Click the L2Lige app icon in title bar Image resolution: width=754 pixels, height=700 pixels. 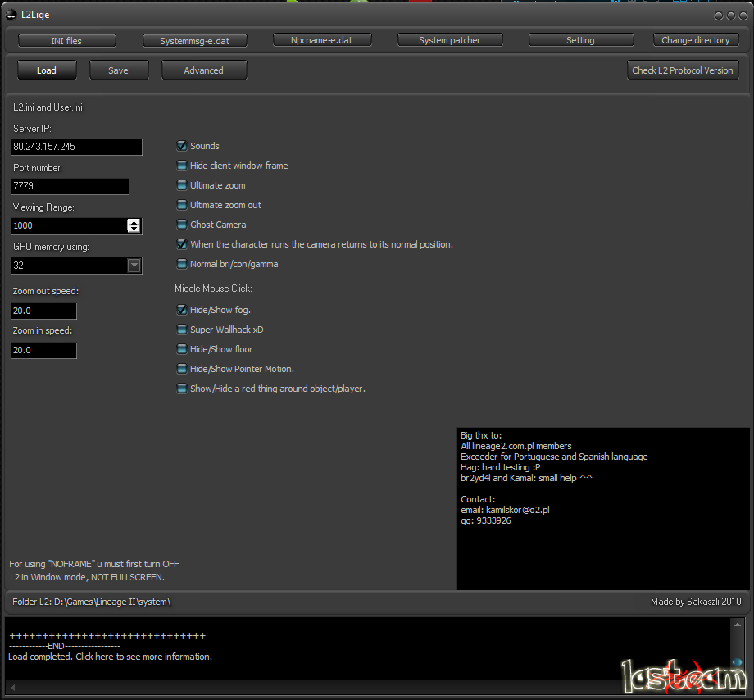pyautogui.click(x=11, y=15)
